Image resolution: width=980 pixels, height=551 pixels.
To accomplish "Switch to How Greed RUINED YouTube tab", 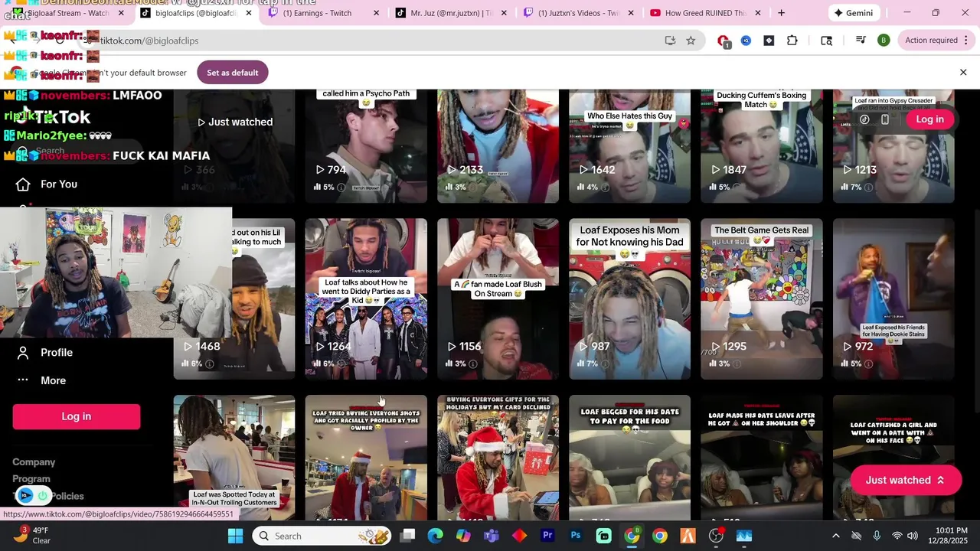I will [x=707, y=13].
